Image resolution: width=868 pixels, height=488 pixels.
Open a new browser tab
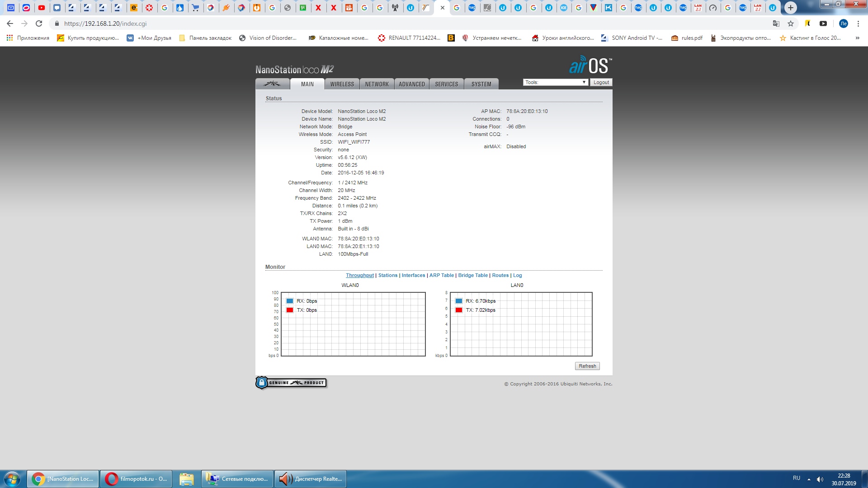pos(790,8)
